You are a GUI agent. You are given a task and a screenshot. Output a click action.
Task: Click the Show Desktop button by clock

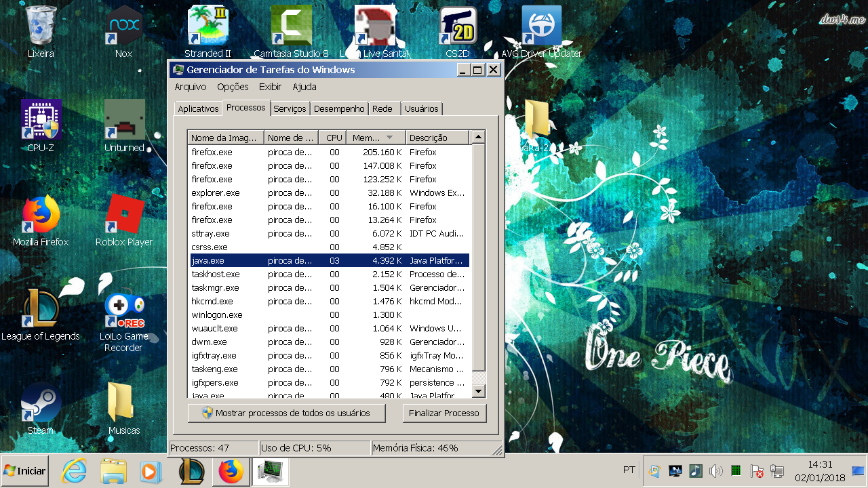point(858,470)
